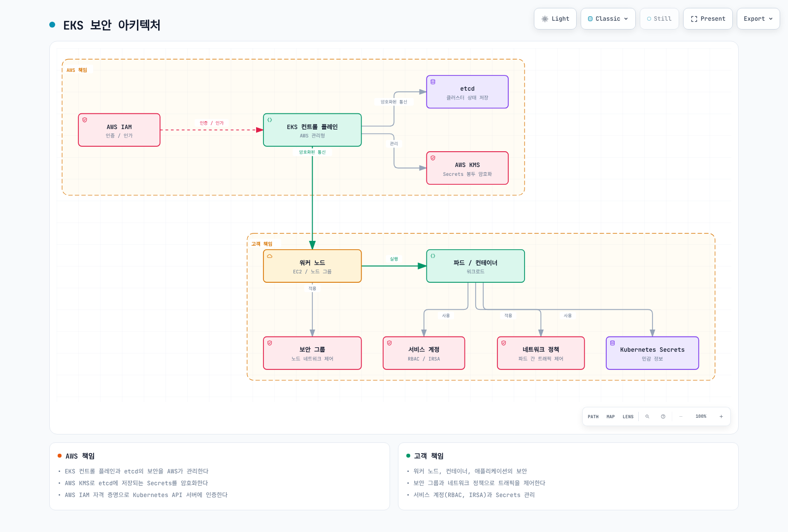788x532 pixels.
Task: Click the '관리' edge label
Action: [394, 144]
